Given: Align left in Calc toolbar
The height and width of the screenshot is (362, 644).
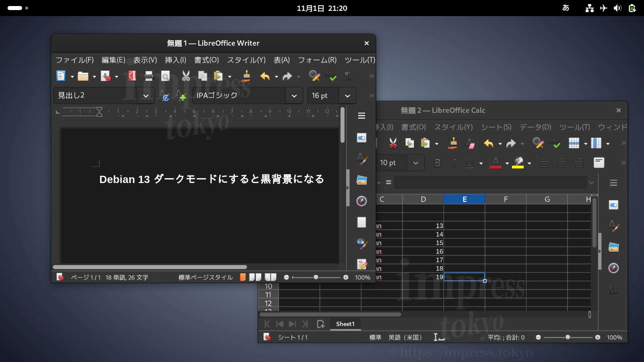Looking at the screenshot, I should (545, 163).
